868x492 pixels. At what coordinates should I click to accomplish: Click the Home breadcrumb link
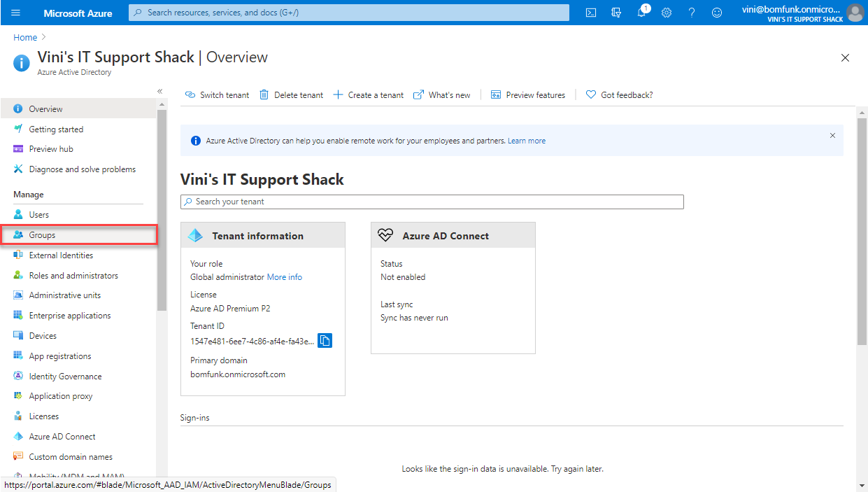25,38
